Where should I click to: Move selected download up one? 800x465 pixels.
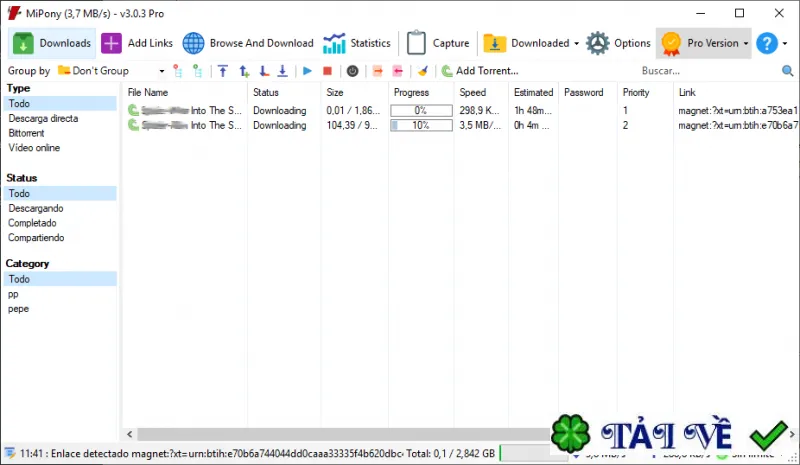click(244, 71)
